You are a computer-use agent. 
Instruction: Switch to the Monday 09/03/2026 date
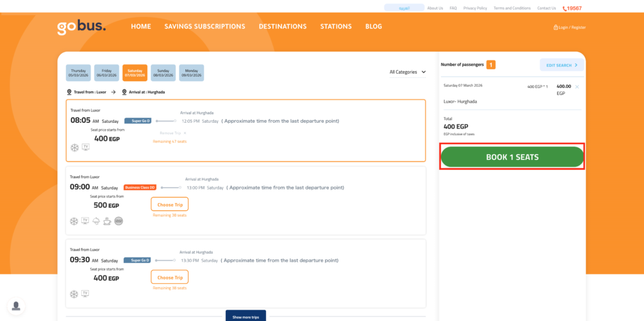click(191, 73)
